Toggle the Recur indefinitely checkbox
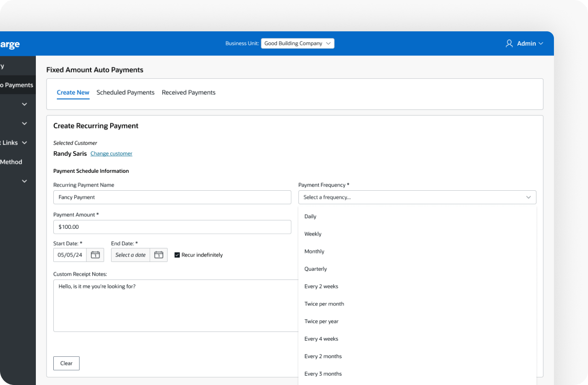This screenshot has height=385, width=588. 177,255
